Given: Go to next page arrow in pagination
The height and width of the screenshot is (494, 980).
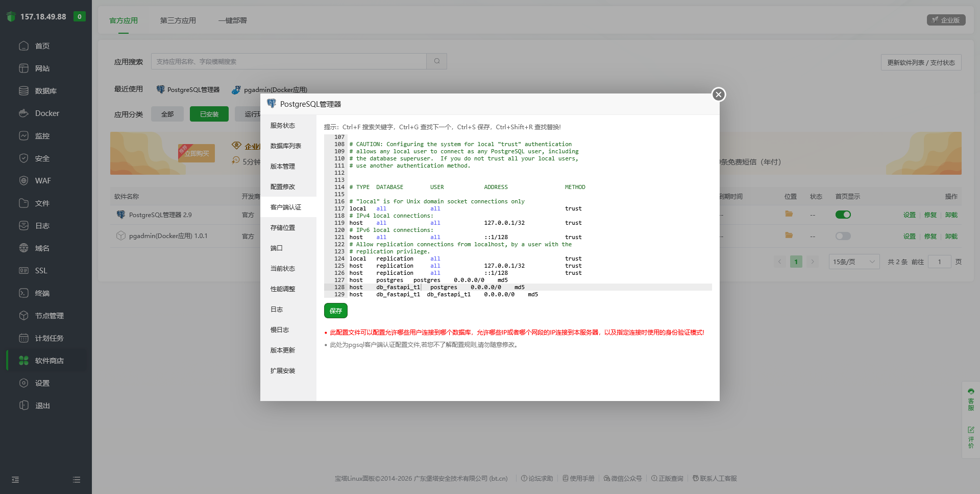Looking at the screenshot, I should click(813, 262).
